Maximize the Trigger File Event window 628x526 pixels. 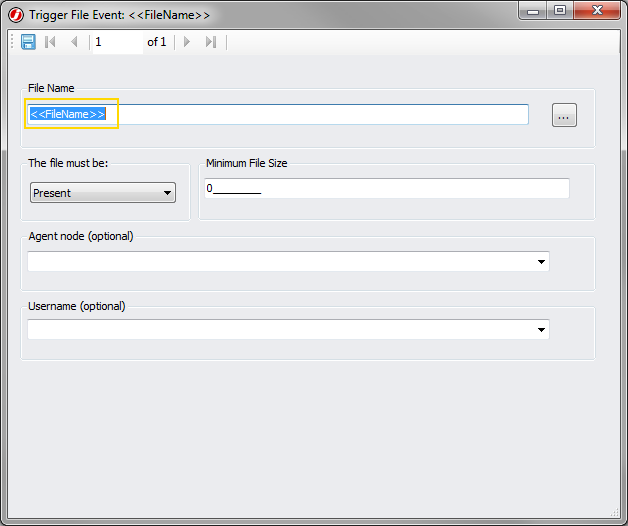coord(560,10)
